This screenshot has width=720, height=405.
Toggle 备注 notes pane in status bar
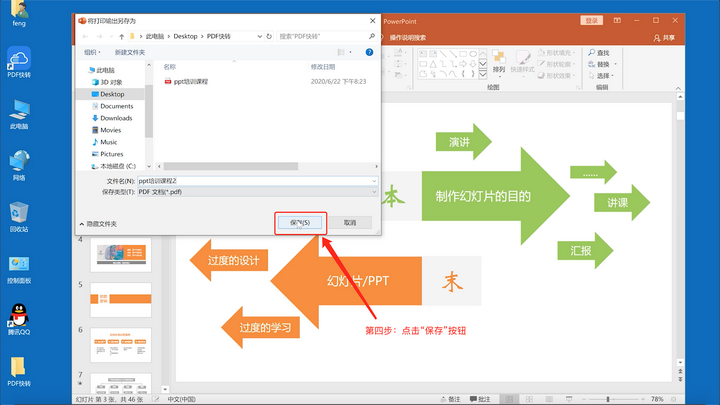click(450, 399)
